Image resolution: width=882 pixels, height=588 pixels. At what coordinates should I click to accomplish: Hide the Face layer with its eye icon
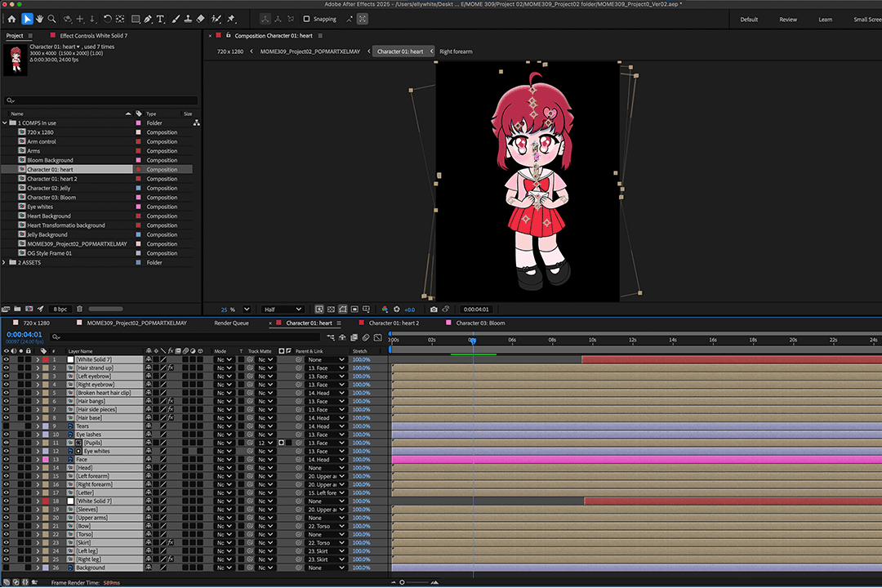[x=6, y=460]
